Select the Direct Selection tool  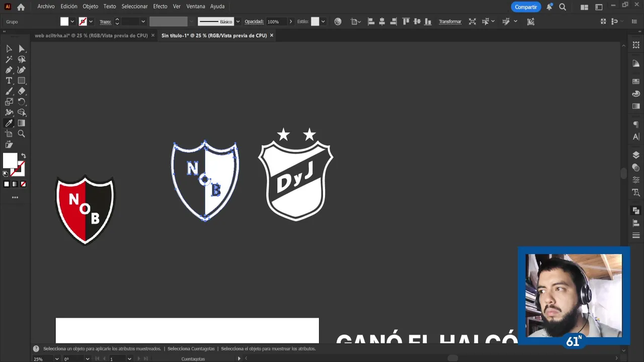click(22, 49)
